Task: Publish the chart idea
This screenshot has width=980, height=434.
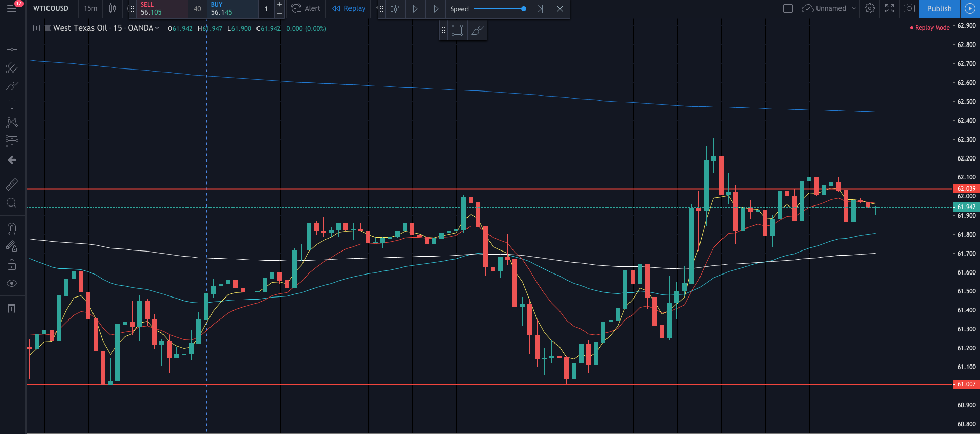Action: point(939,8)
